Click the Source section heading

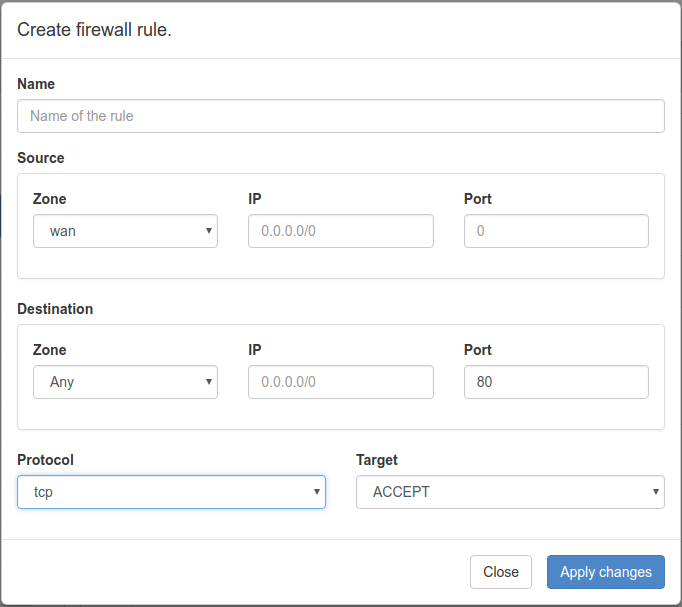click(41, 158)
